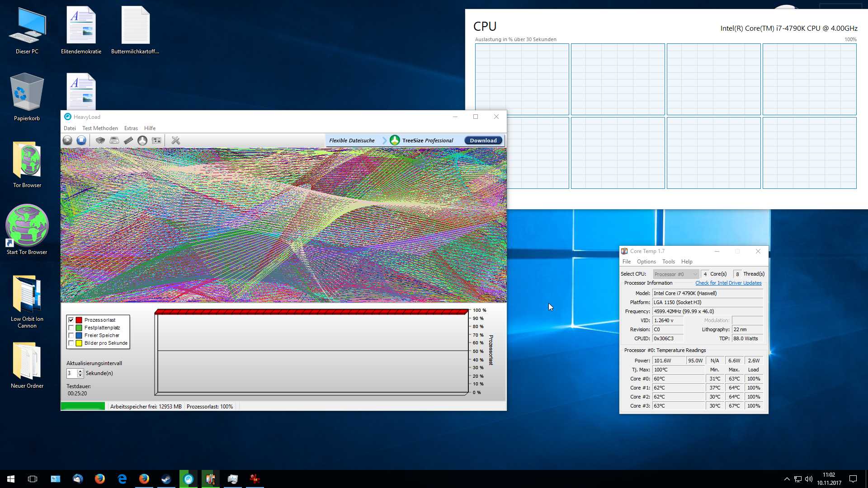868x488 pixels.
Task: Open HeavyLoad options wrench icon
Action: (176, 141)
